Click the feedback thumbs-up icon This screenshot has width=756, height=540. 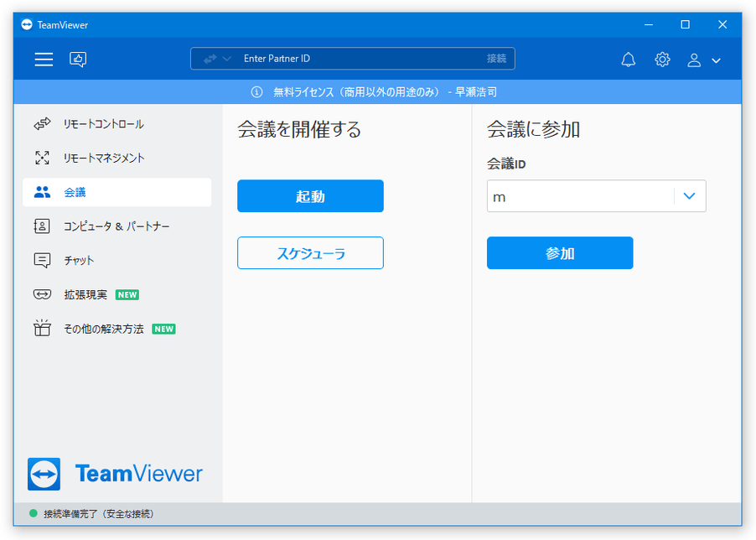tap(78, 60)
